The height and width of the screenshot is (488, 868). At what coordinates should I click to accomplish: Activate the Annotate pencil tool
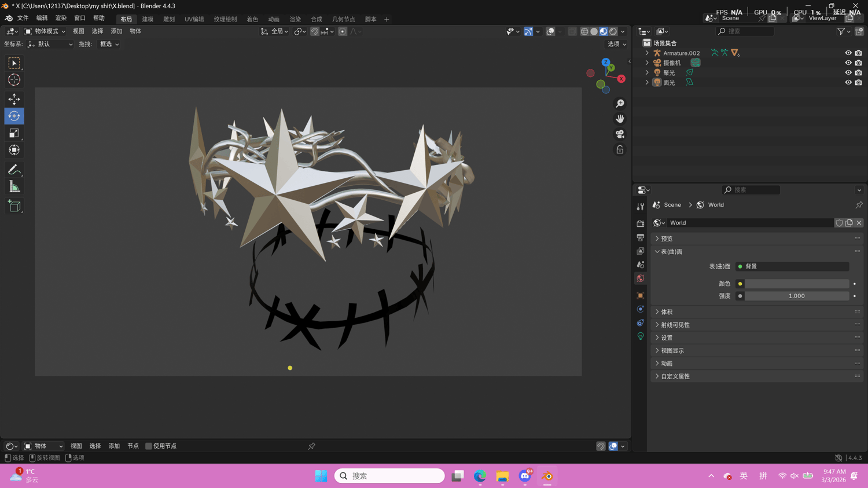click(14, 170)
